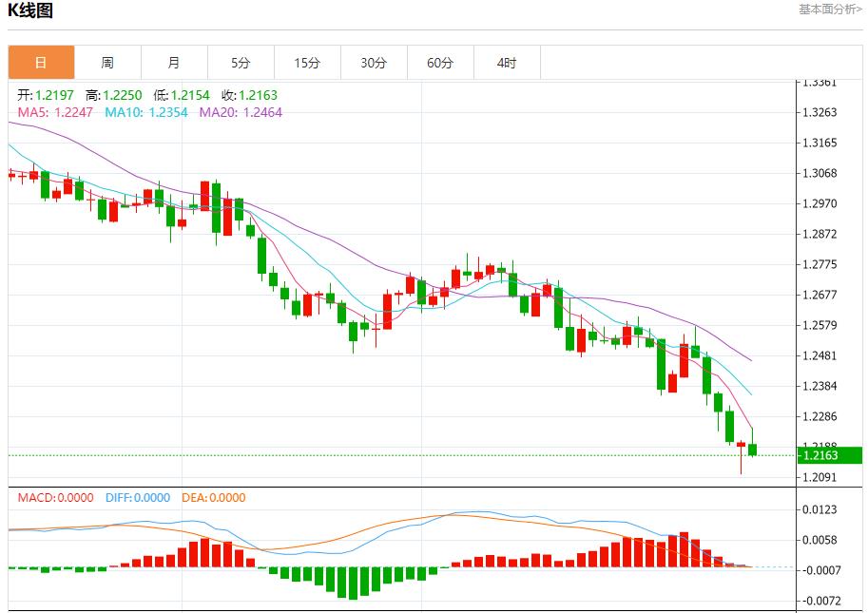Click the green 1.2163 current price tag
This screenshot has height=613, width=868.
click(829, 455)
